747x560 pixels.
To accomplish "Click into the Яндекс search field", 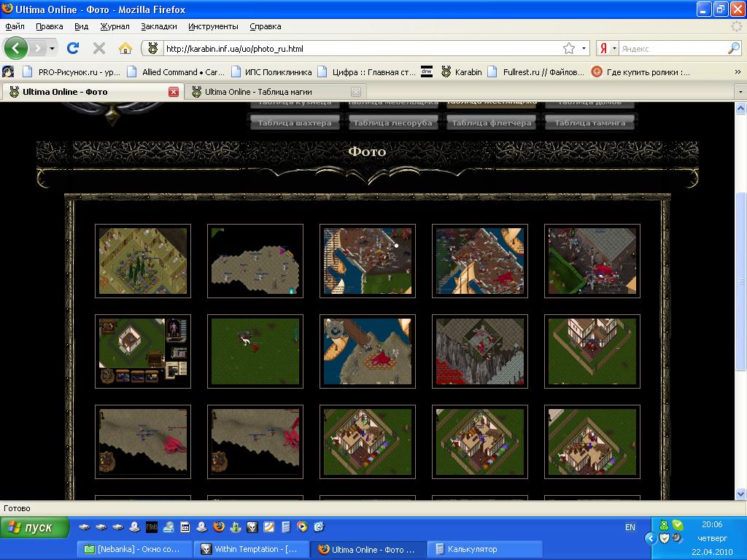I will (x=673, y=49).
